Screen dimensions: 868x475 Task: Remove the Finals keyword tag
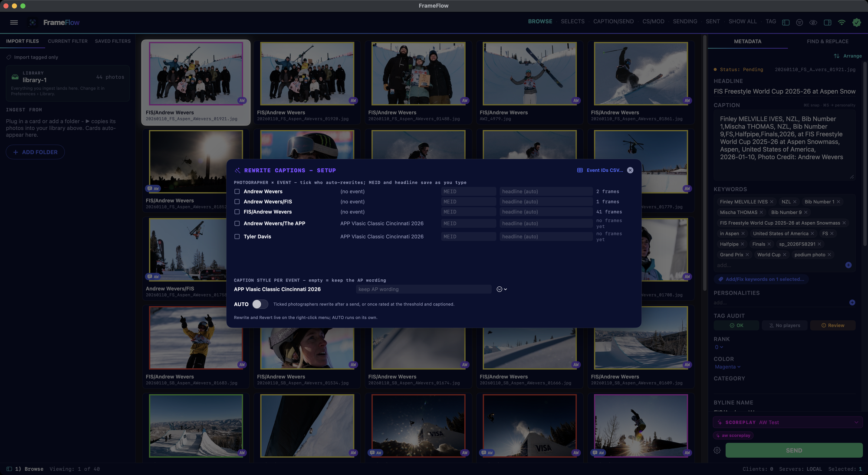click(x=769, y=244)
